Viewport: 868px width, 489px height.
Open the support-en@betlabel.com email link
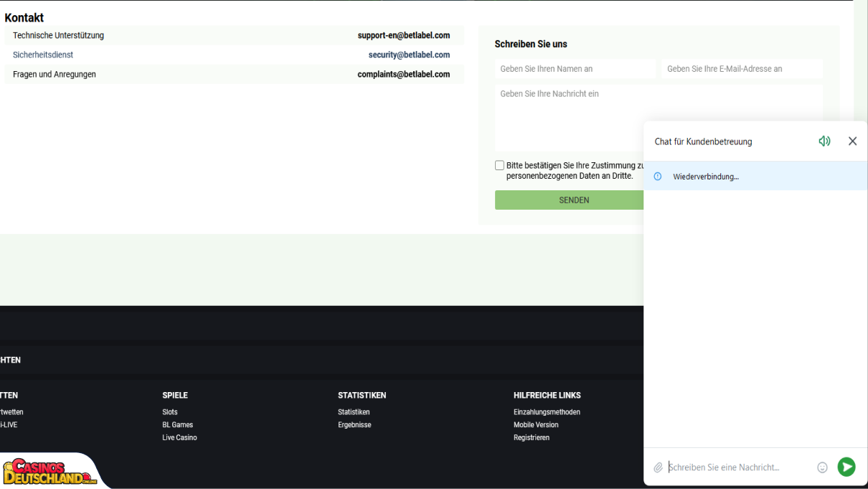404,35
